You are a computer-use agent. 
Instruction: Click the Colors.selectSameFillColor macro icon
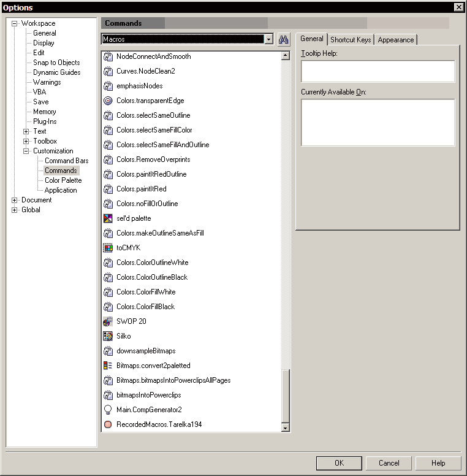coord(108,130)
